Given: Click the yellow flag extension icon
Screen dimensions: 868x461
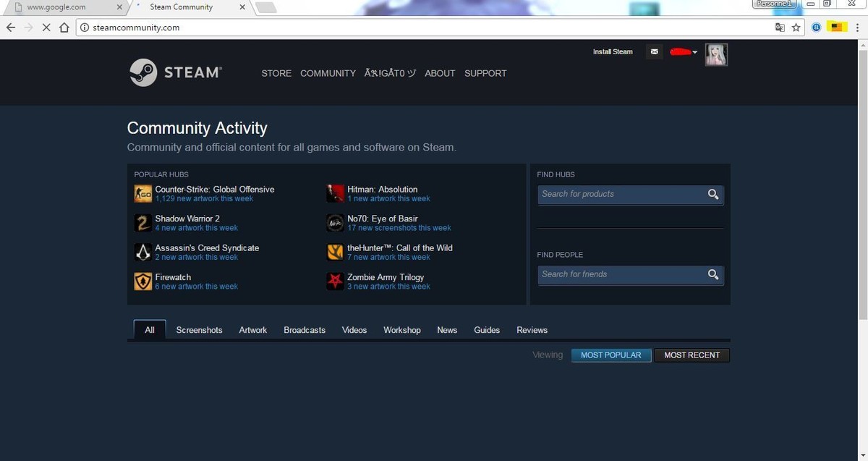Looking at the screenshot, I should [x=837, y=27].
